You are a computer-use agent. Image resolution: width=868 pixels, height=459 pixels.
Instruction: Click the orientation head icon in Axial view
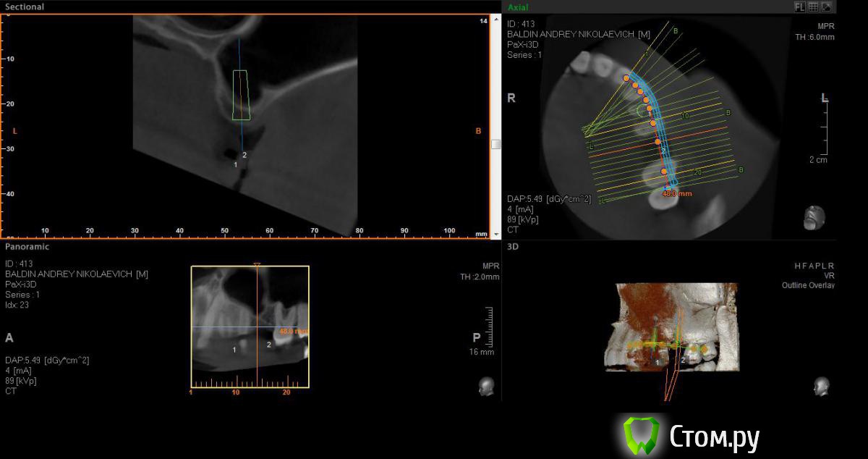click(814, 217)
